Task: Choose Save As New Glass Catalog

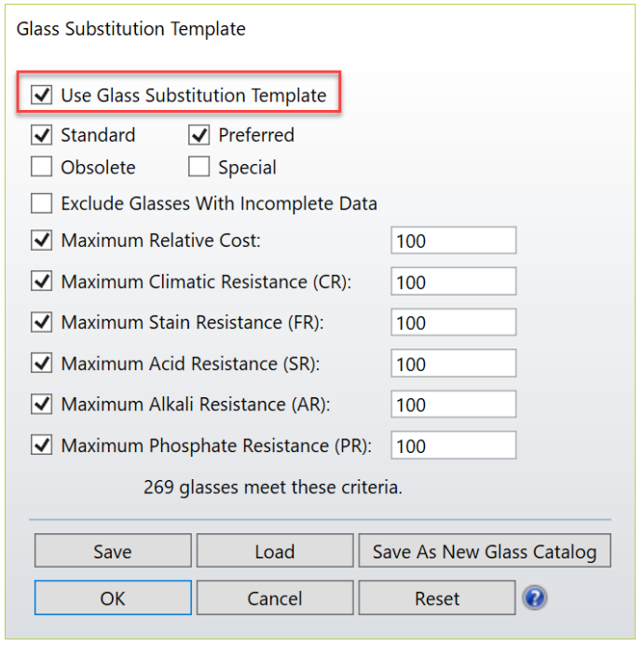Action: pos(484,551)
